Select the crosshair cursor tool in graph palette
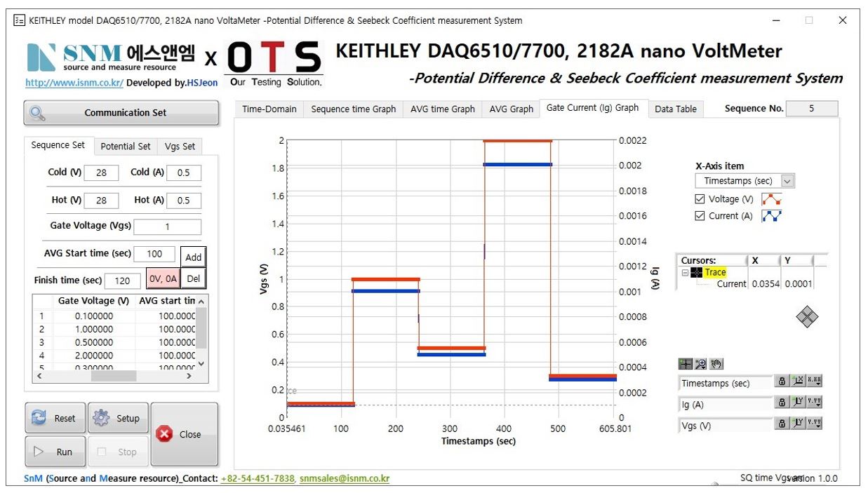 click(686, 364)
